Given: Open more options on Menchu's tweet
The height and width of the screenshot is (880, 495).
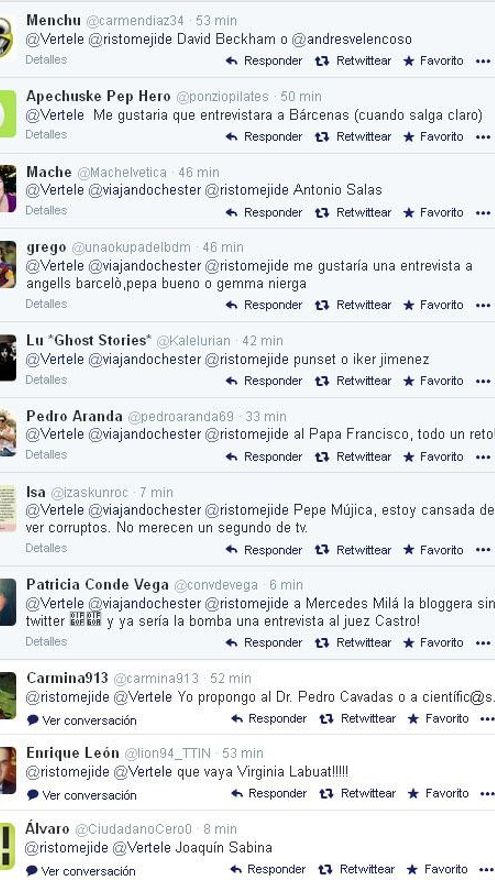Looking at the screenshot, I should 483,61.
